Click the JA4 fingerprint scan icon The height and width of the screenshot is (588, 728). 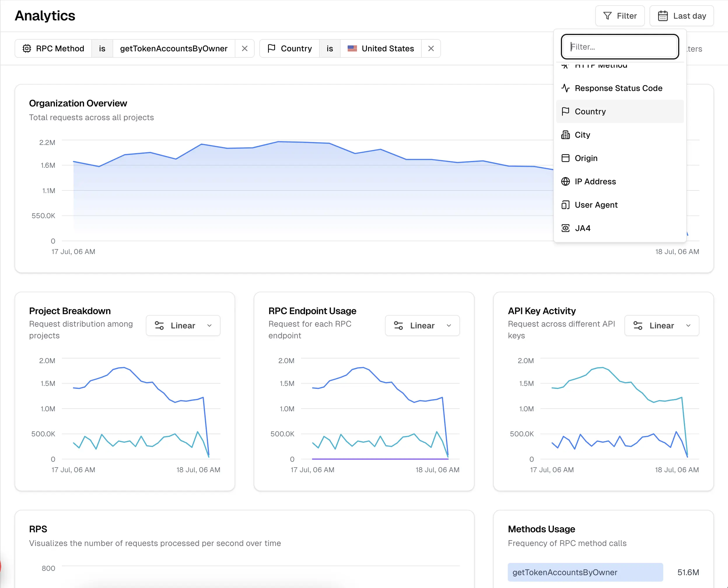point(565,228)
